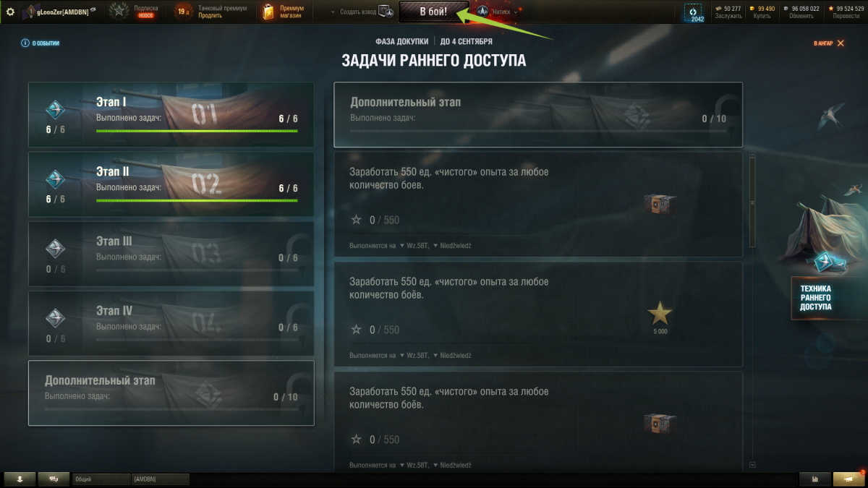Image resolution: width=868 pixels, height=488 pixels.
Task: Open the statistics chart icon in bottom bar
Action: pyautogui.click(x=816, y=479)
